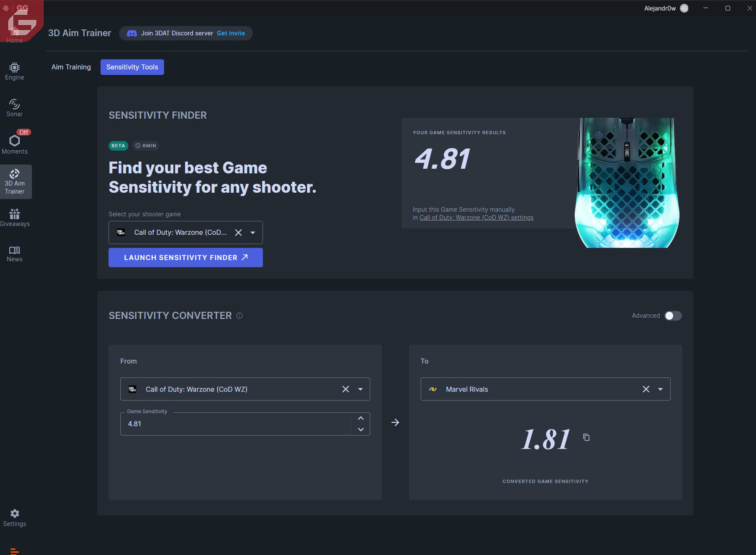The image size is (756, 555).
Task: Expand the From game dropdown
Action: coord(361,389)
